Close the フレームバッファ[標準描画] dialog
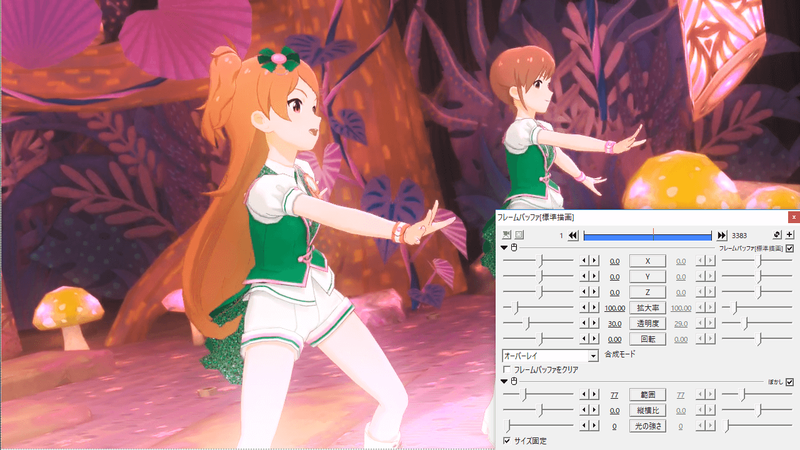 (793, 217)
